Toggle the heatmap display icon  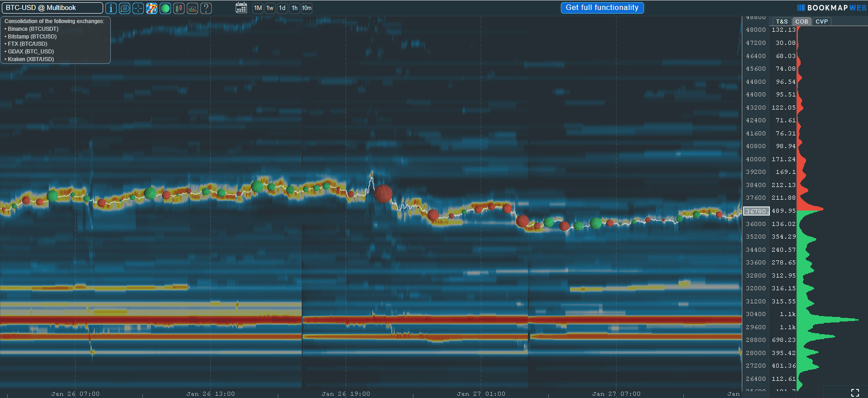coord(152,8)
